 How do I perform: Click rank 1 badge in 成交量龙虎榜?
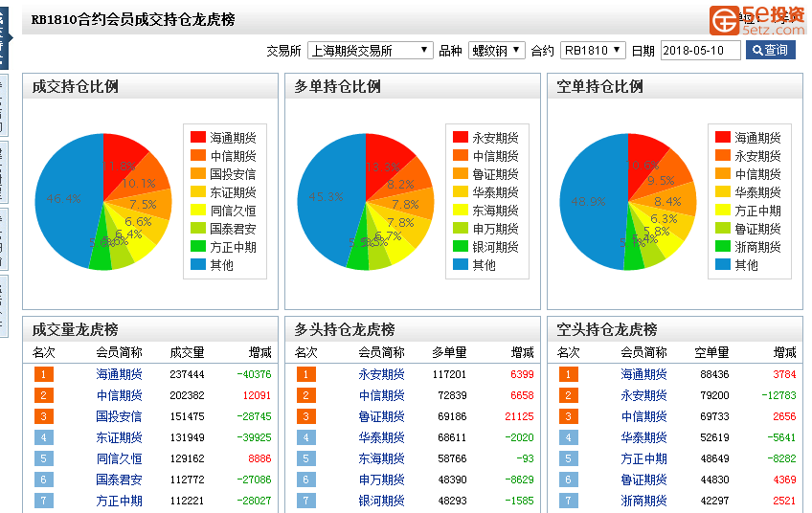tap(43, 374)
